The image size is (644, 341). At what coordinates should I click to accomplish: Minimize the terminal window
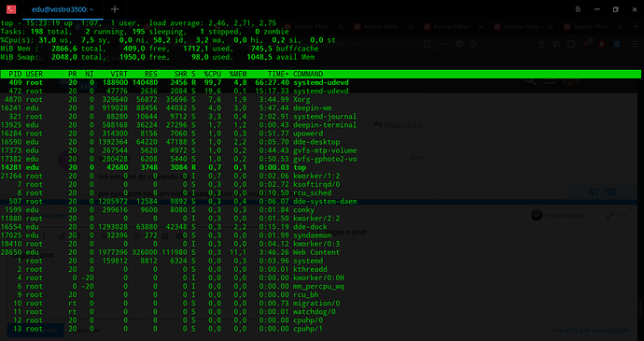pos(596,9)
